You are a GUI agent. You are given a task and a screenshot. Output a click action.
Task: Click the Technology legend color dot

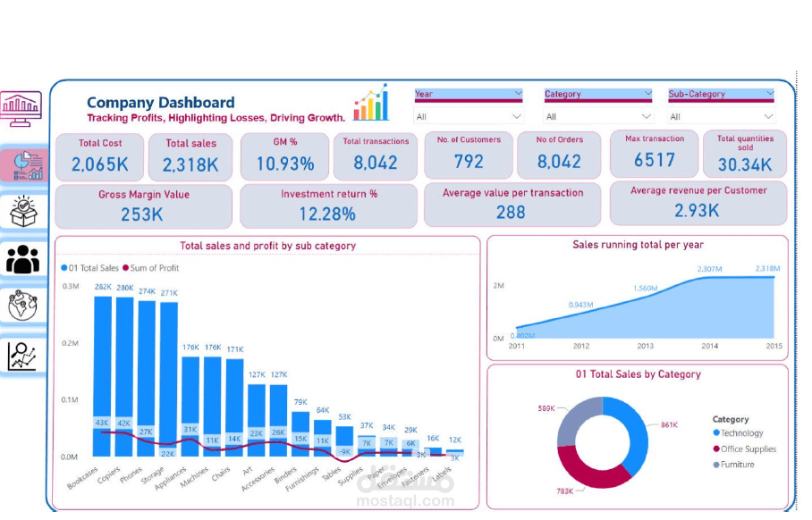click(x=716, y=432)
